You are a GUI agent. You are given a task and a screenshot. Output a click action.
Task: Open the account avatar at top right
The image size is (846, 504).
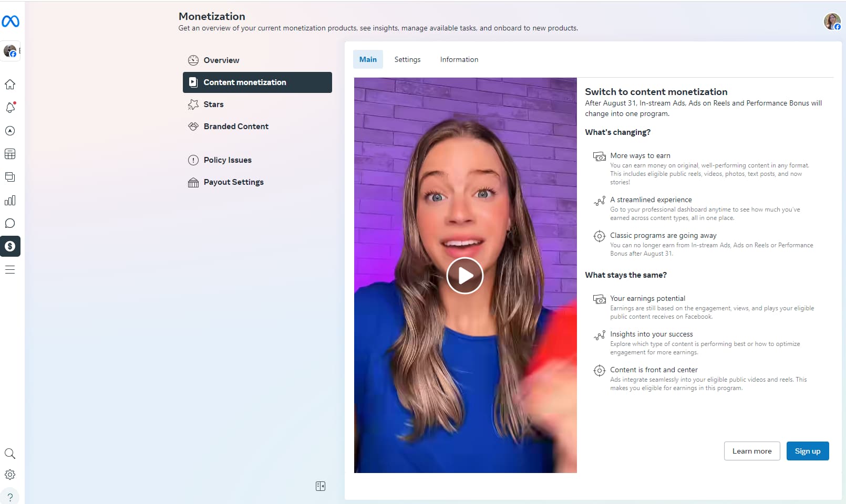(832, 22)
